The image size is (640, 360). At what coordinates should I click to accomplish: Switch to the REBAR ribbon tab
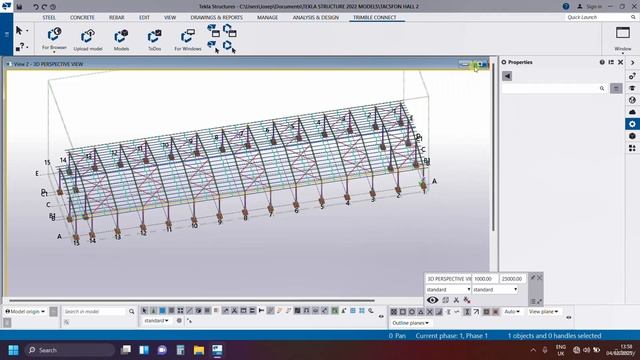click(116, 18)
